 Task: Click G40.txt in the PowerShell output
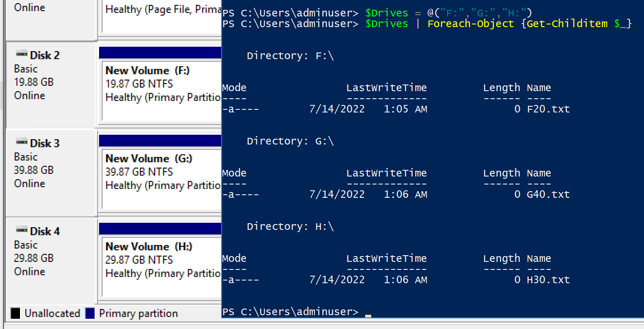click(548, 194)
